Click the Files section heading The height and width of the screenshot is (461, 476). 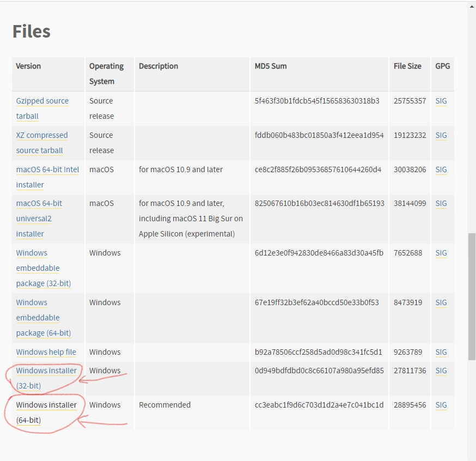(31, 31)
